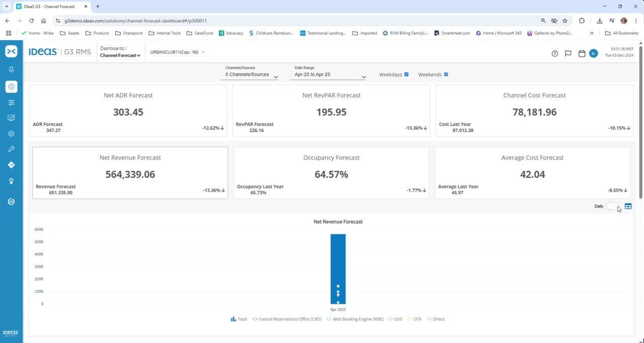Reload the page

click(x=31, y=21)
